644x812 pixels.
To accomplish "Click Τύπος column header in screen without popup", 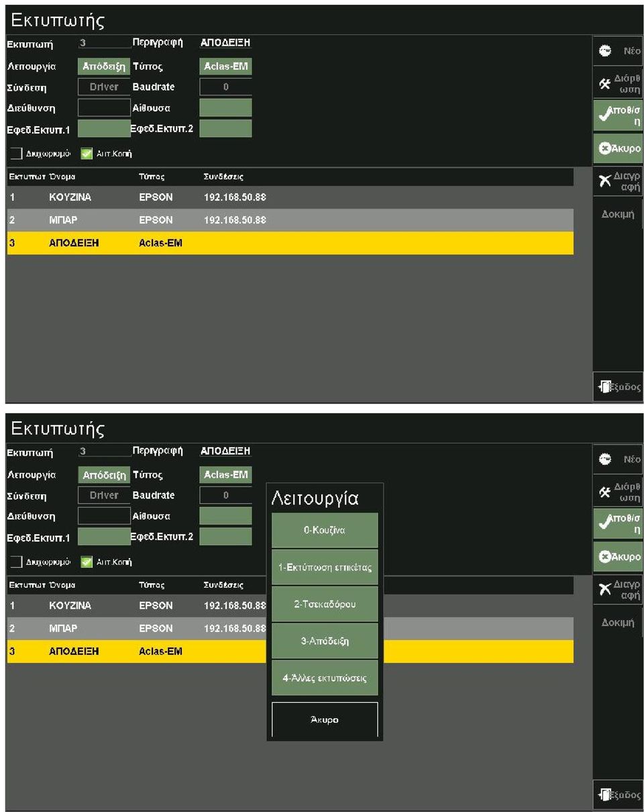I will coord(152,177).
